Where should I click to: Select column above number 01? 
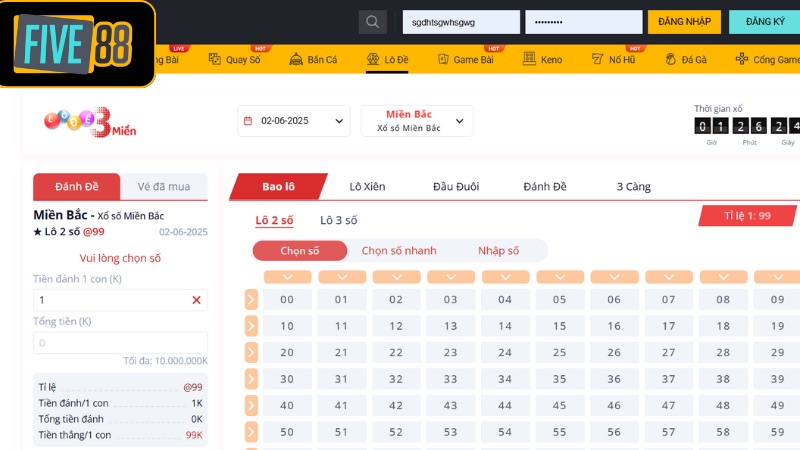(x=342, y=277)
